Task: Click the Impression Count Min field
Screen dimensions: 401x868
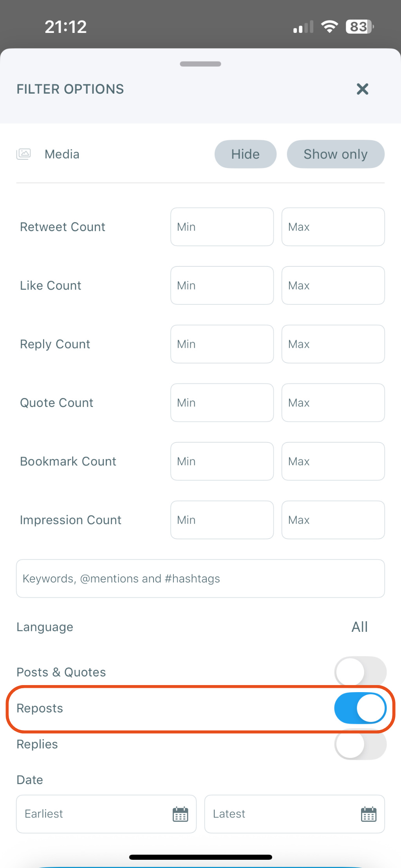Action: click(x=222, y=520)
